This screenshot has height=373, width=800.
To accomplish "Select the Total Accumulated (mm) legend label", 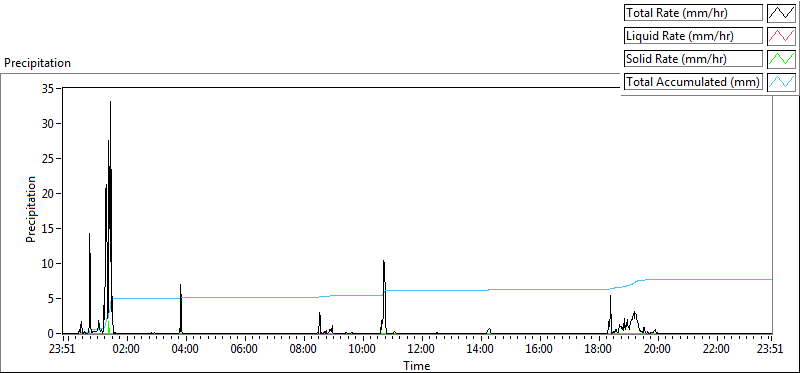I will (x=693, y=82).
